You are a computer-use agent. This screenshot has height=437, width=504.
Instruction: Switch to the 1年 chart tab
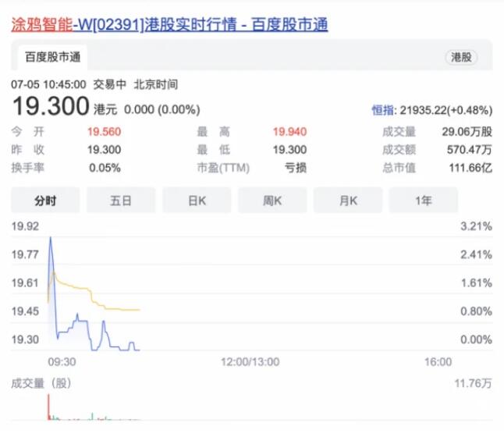424,201
